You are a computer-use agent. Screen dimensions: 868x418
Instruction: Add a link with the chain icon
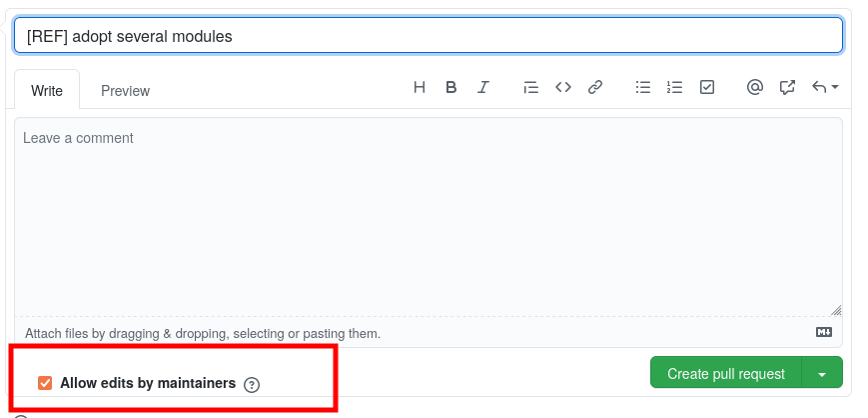[595, 87]
